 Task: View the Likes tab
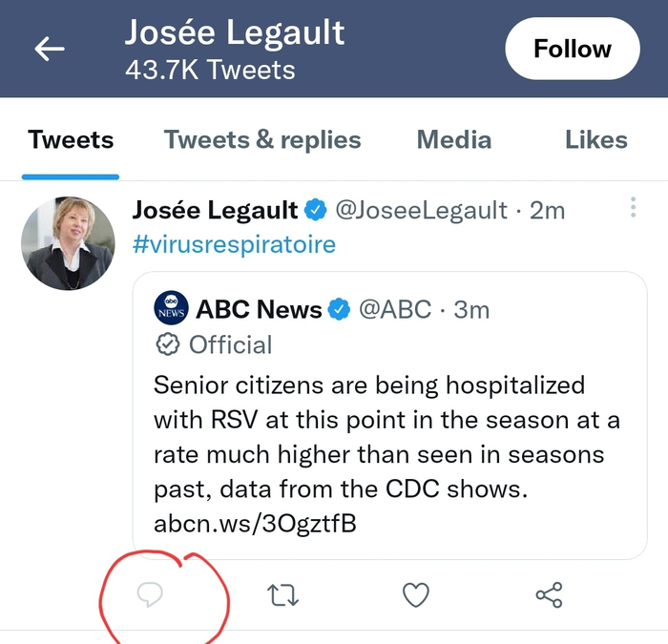[x=595, y=140]
